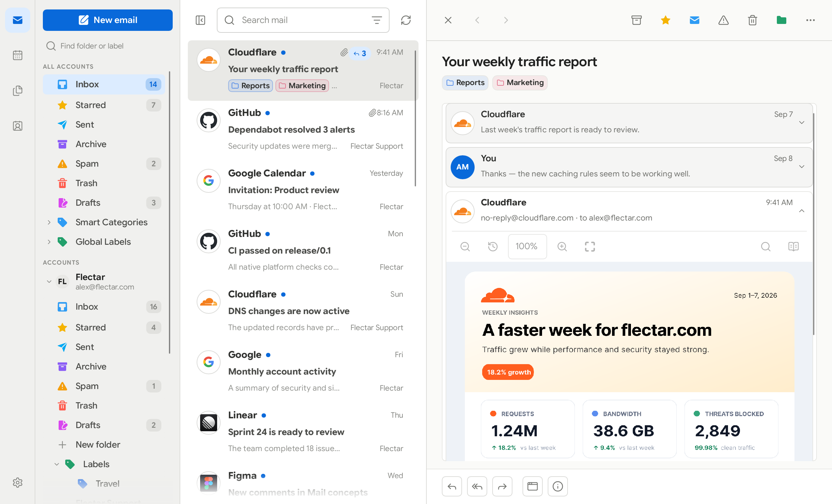Close the open message pane
This screenshot has width=832, height=504.
[x=448, y=20]
